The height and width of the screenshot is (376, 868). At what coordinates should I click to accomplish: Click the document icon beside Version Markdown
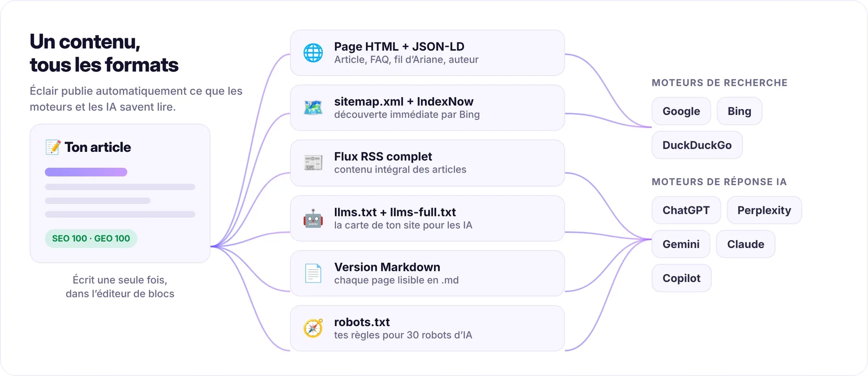[x=313, y=273]
